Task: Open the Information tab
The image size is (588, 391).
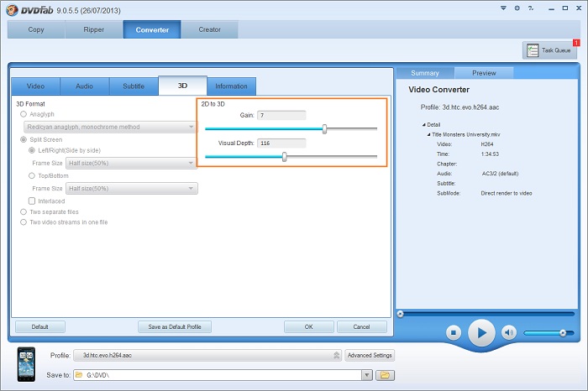Action: pos(231,86)
